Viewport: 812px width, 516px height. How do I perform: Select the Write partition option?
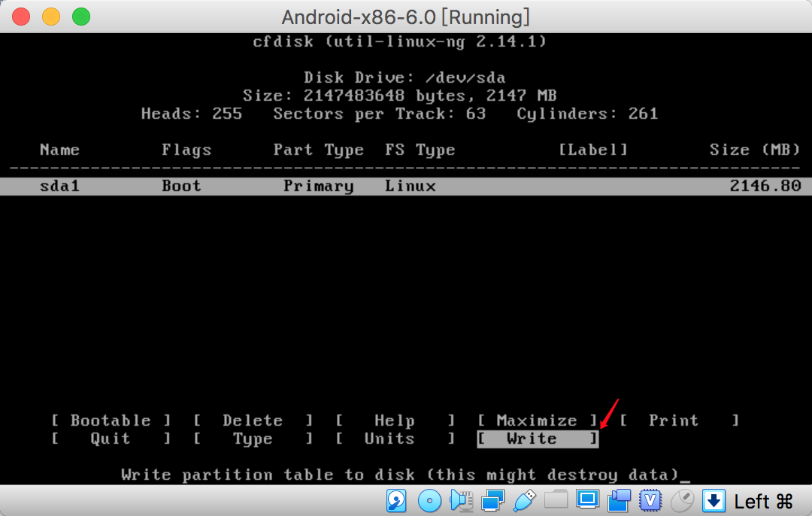537,439
